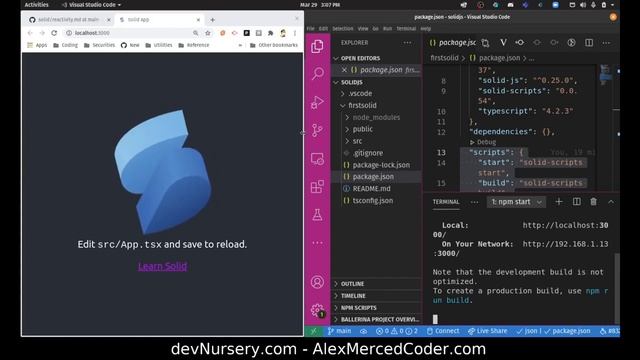This screenshot has width=640, height=360.
Task: Open the terminal selector npm start dropdown
Action: pyautogui.click(x=516, y=202)
